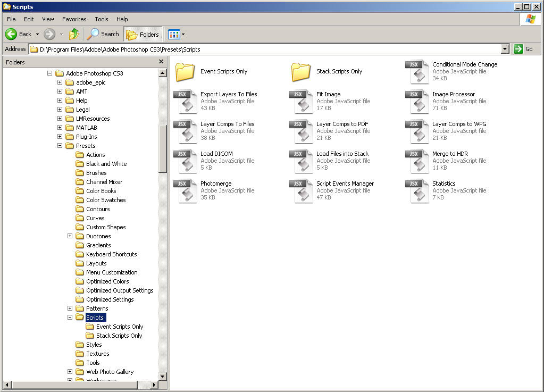Click the Search magnifier toolbar button
Image resolution: width=544 pixels, height=392 pixels.
[103, 34]
